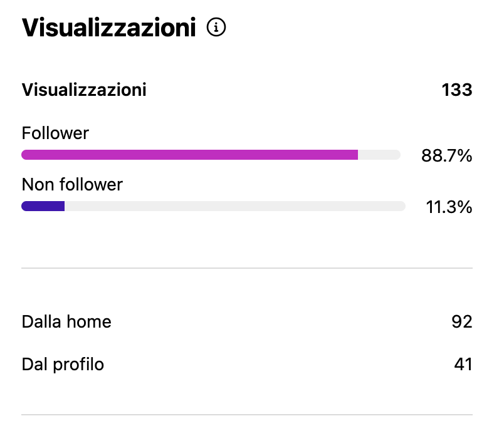
Task: Click the 88.7% follower percentage
Action: (446, 156)
